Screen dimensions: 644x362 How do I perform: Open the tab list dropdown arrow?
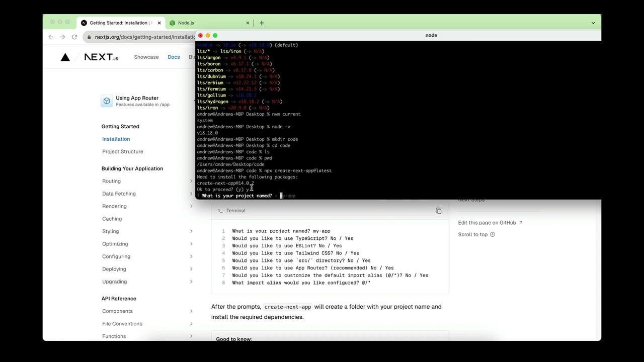click(x=593, y=23)
